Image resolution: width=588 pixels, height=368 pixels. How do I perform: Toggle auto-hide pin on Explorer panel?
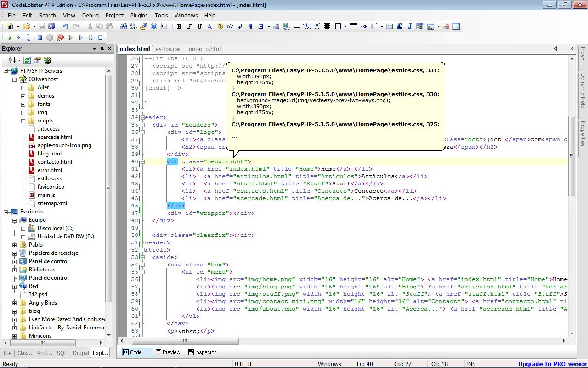coord(102,48)
